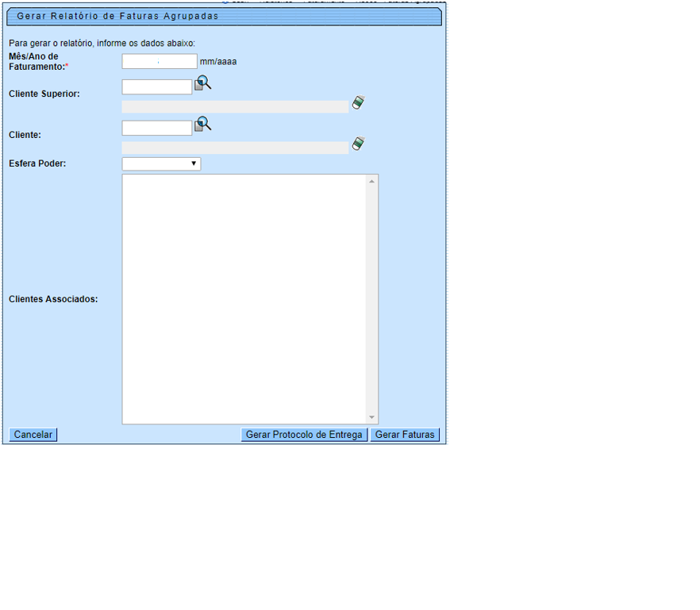Click the 'Esfera Poder:' label
700x610 pixels.
(x=37, y=163)
